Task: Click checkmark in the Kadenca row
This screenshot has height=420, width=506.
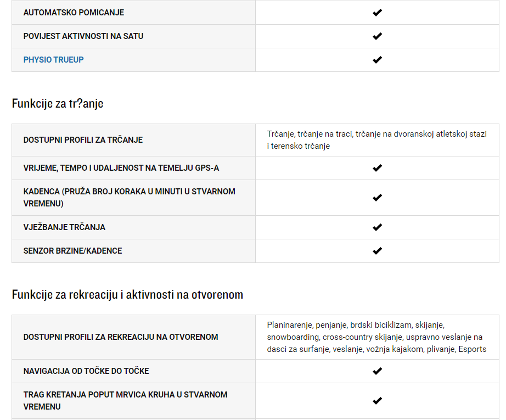Action: (377, 198)
